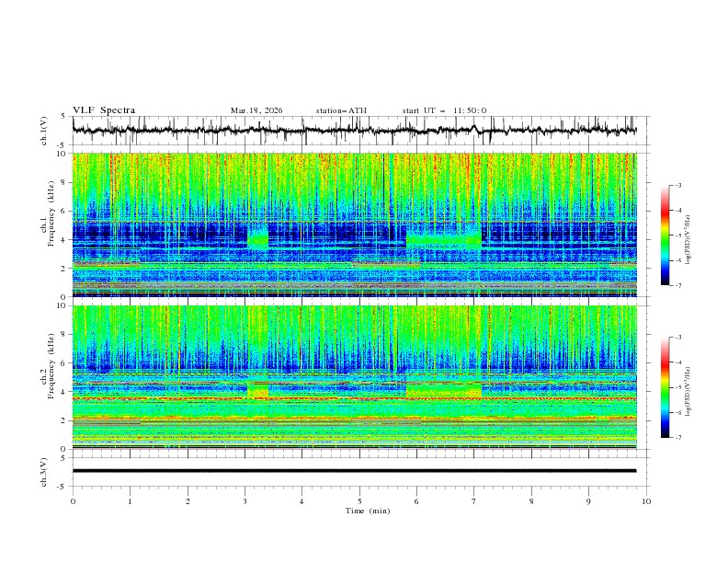The width and height of the screenshot is (728, 563).
Task: Click the '-3' tick on the lower colorbar
Action: point(677,338)
